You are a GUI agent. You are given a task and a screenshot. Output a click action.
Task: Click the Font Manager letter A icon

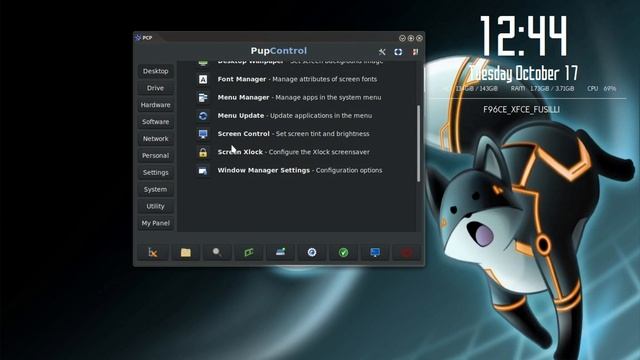coord(203,79)
